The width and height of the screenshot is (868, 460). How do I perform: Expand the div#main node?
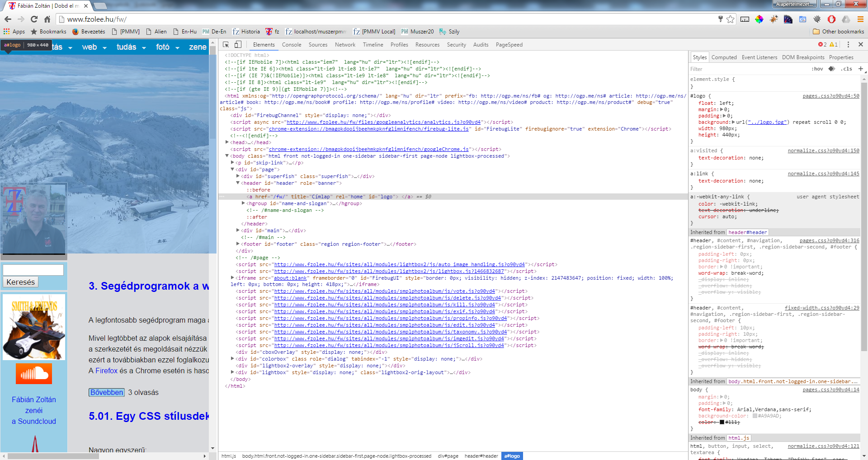point(238,230)
